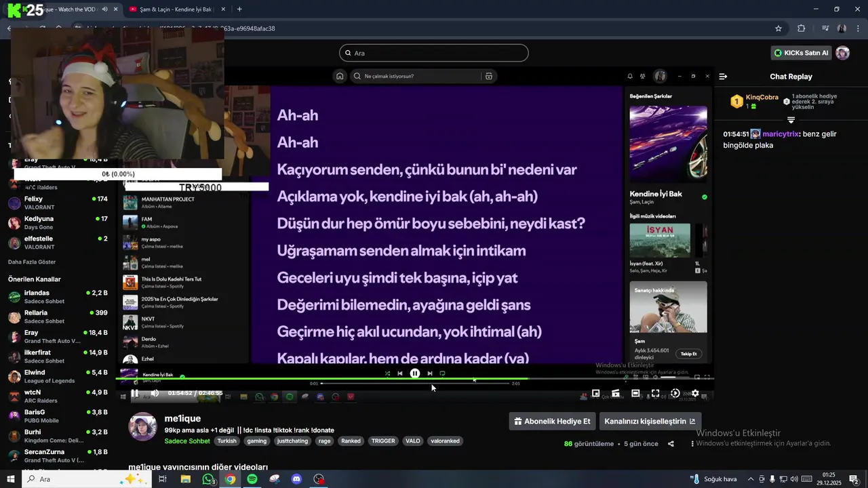Show hidden system tray icons
Image resolution: width=868 pixels, height=488 pixels.
[x=751, y=479]
